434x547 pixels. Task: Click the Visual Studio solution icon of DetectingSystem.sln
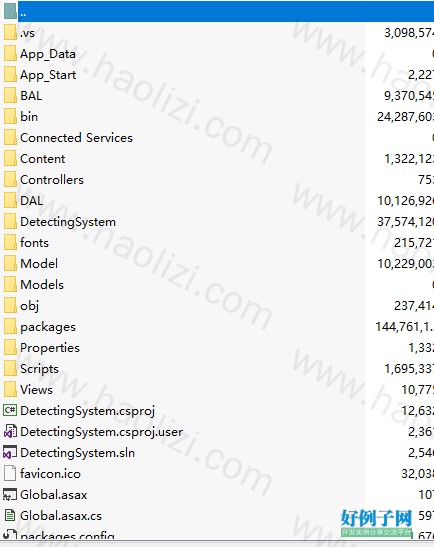10,452
